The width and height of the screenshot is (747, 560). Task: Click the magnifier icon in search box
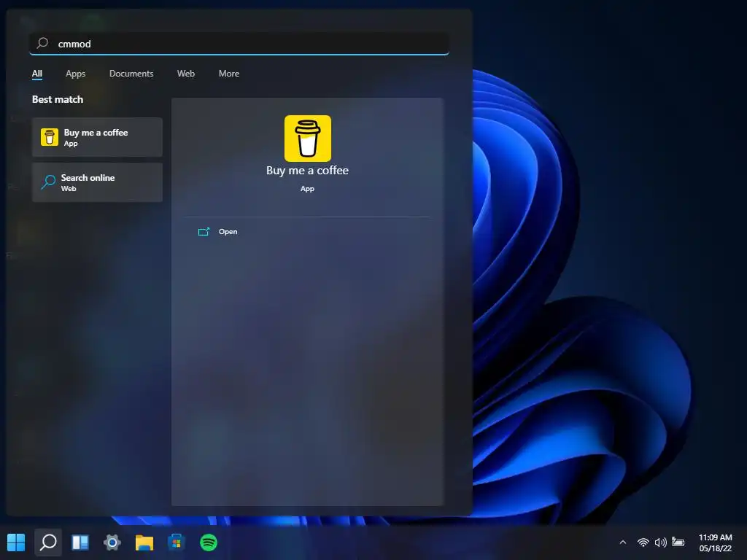(x=42, y=43)
